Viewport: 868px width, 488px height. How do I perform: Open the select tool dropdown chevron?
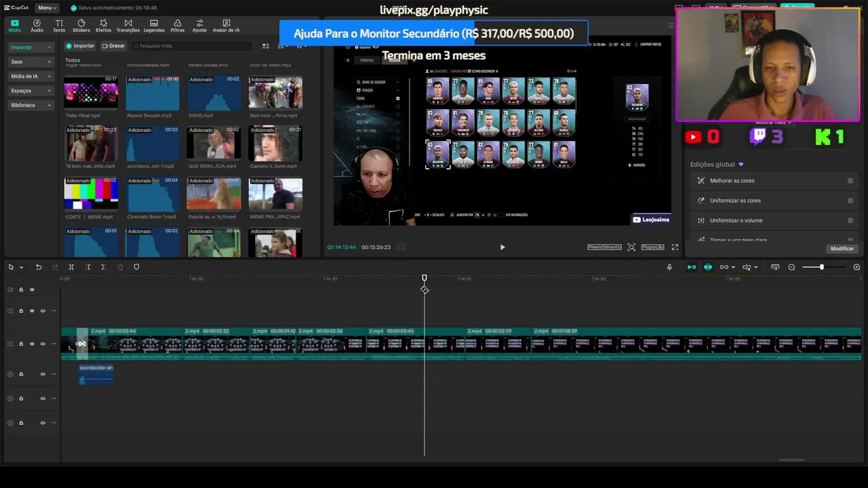coord(22,267)
